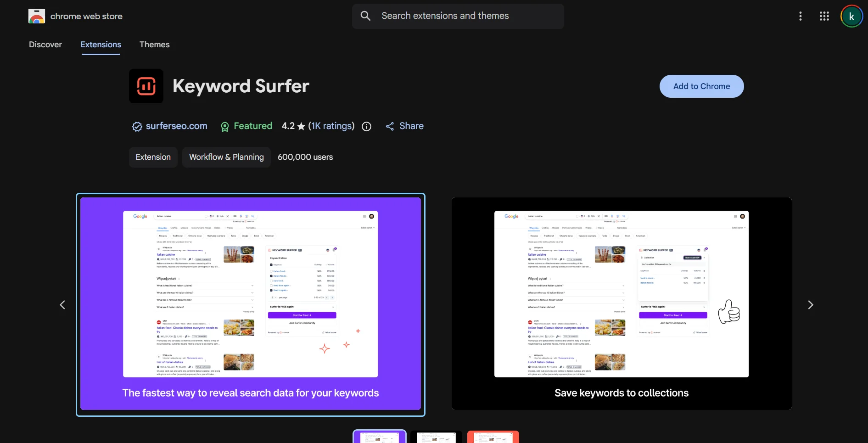Click the Chrome Web Store logo icon

click(37, 16)
